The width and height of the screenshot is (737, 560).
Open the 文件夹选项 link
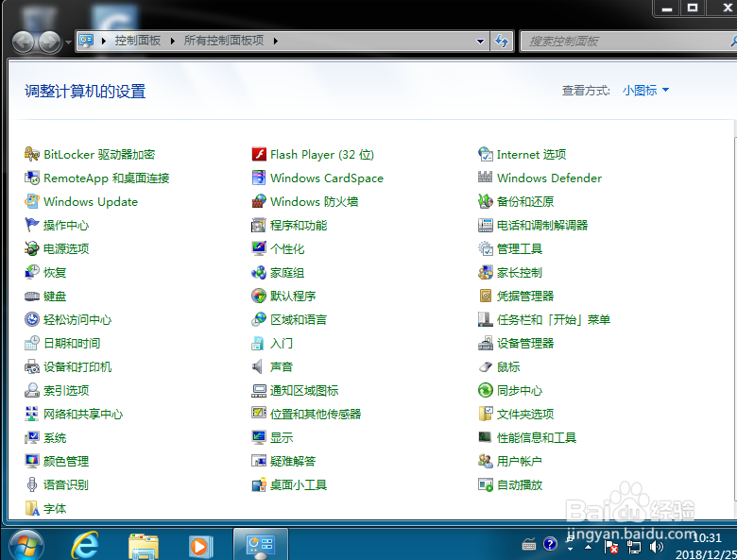[525, 415]
